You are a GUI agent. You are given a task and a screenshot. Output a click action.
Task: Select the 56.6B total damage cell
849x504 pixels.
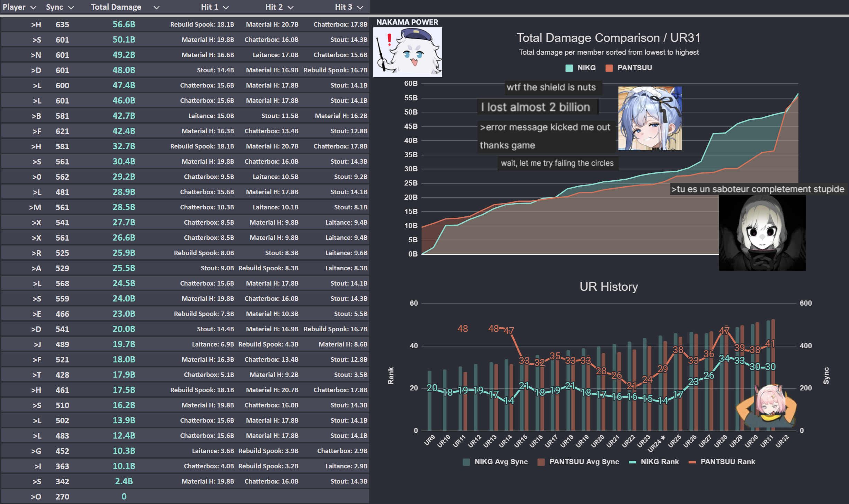(x=124, y=25)
